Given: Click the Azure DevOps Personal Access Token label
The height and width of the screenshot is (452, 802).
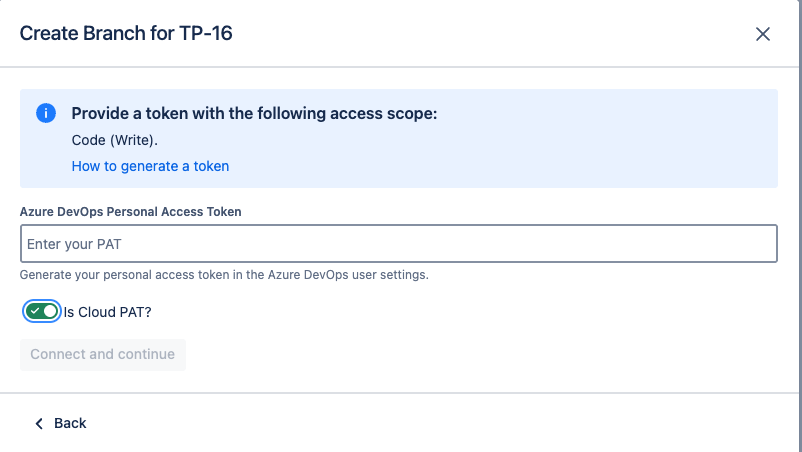Looking at the screenshot, I should point(130,211).
